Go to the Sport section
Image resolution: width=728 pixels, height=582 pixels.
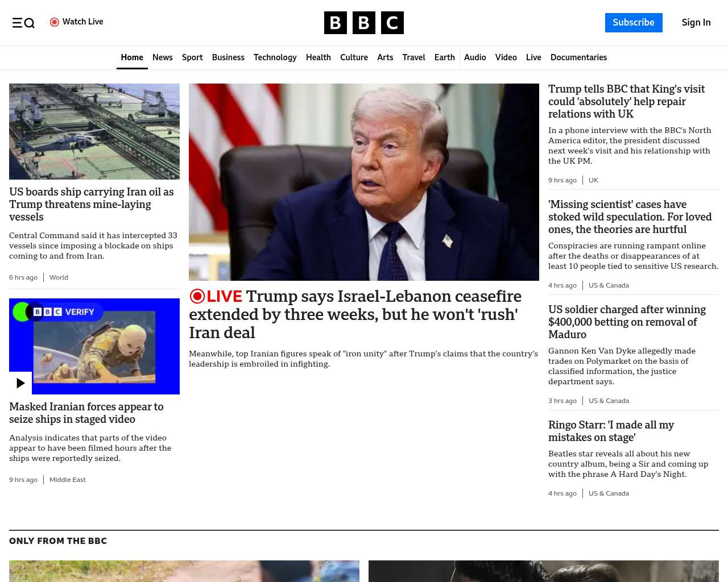coord(192,57)
